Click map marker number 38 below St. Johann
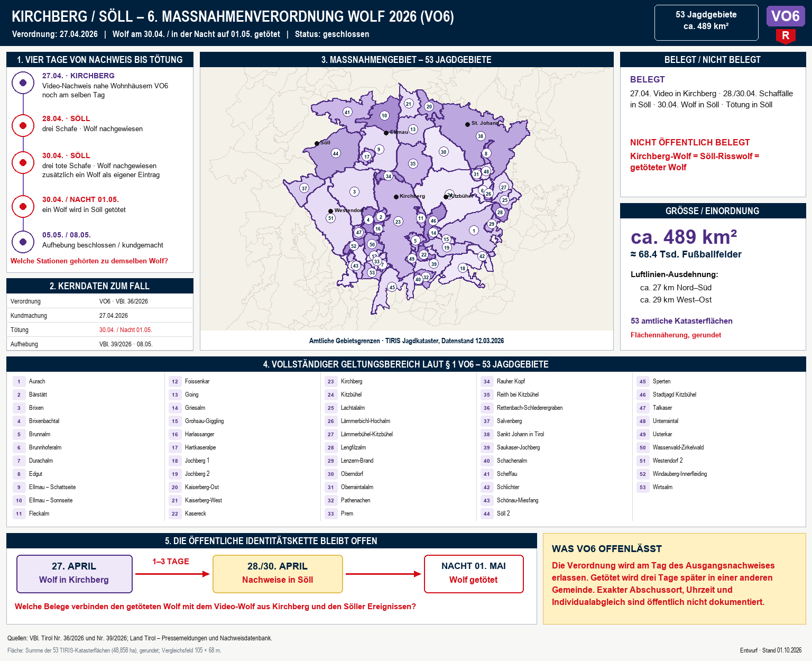The width and height of the screenshot is (812, 661). pyautogui.click(x=481, y=136)
